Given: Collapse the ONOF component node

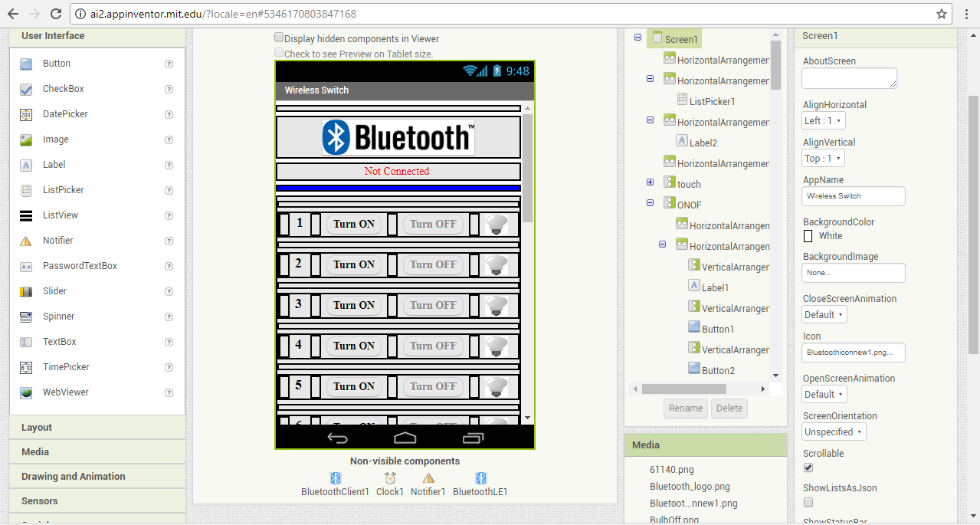Looking at the screenshot, I should pyautogui.click(x=650, y=203).
